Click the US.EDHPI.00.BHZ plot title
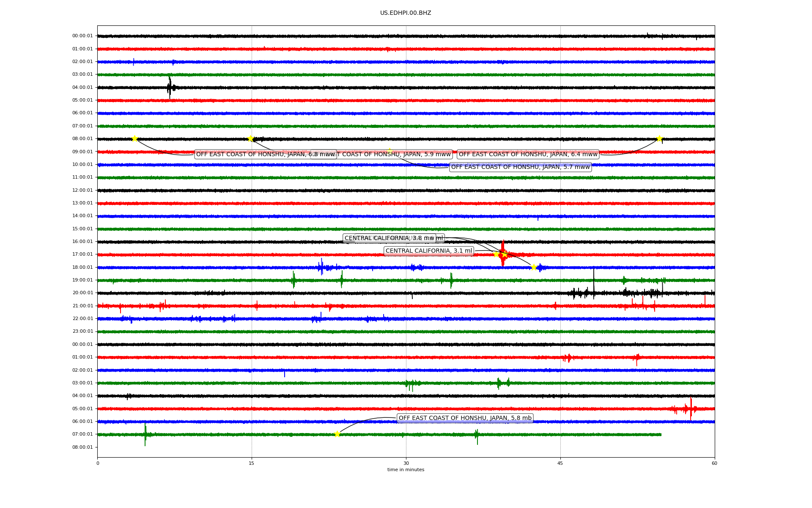The width and height of the screenshot is (812, 508). (405, 13)
